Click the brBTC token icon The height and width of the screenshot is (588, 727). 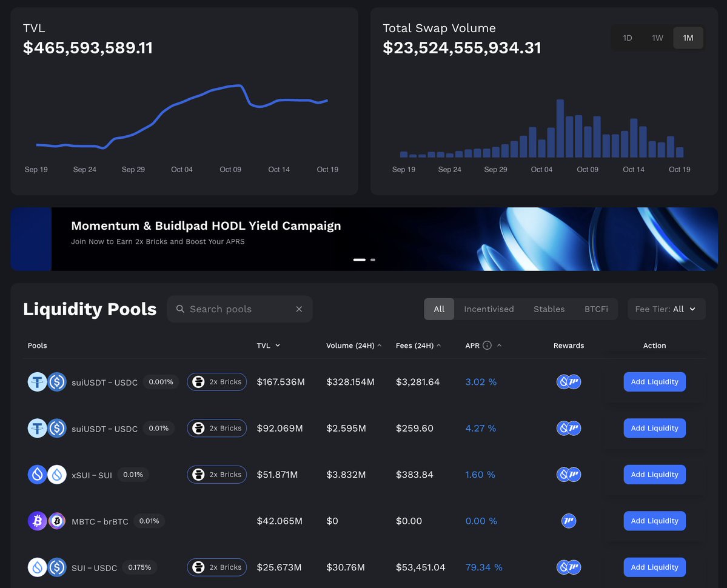[x=57, y=521]
